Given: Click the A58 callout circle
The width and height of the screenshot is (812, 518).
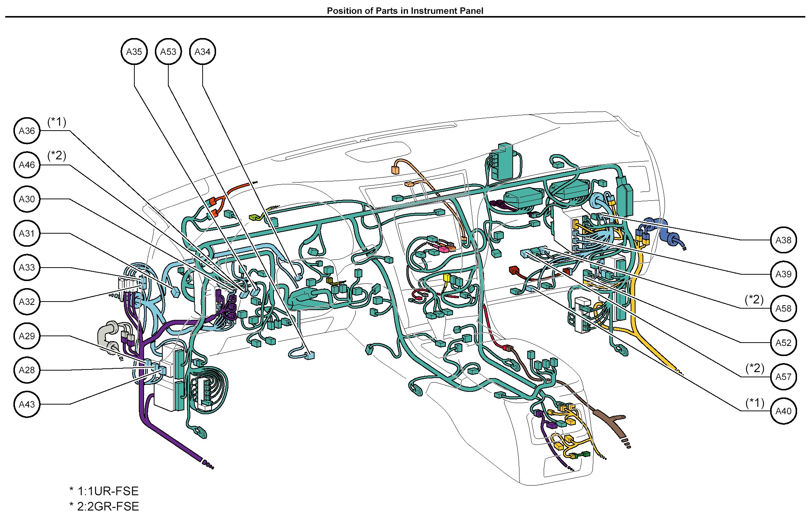Looking at the screenshot, I should pyautogui.click(x=783, y=308).
